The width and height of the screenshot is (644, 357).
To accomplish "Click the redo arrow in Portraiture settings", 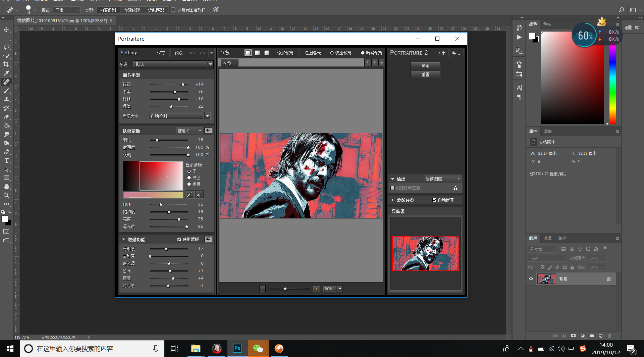I will pos(203,53).
